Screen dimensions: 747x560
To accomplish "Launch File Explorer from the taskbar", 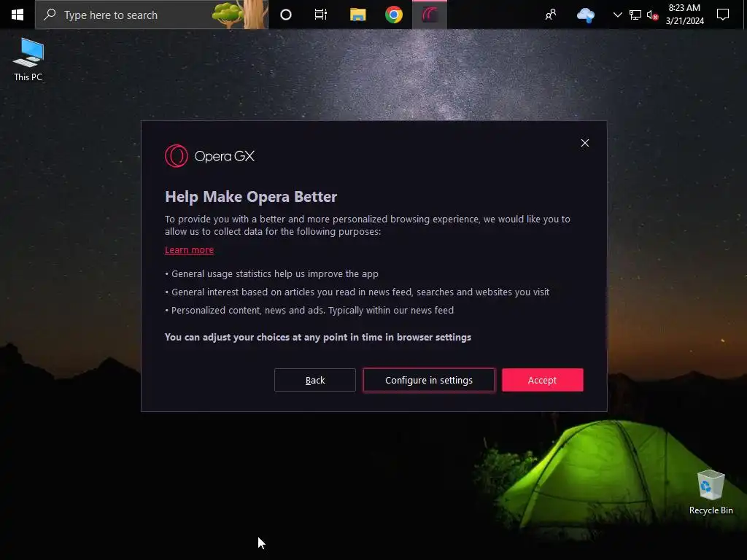I will click(x=357, y=15).
